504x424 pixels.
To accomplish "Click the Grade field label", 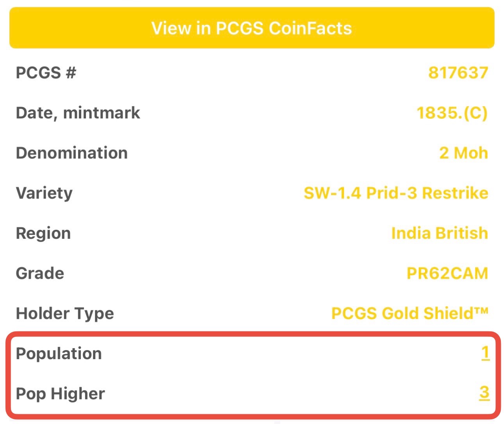I will (x=40, y=273).
